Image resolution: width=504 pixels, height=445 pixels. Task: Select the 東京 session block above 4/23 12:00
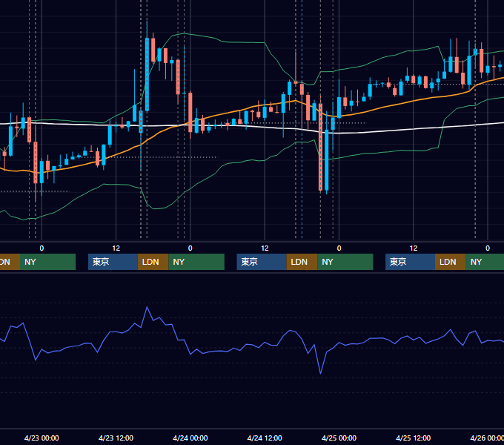click(x=113, y=262)
